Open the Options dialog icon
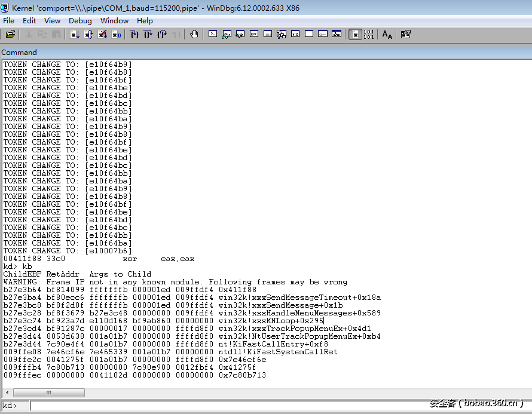The image size is (532, 414). (405, 34)
